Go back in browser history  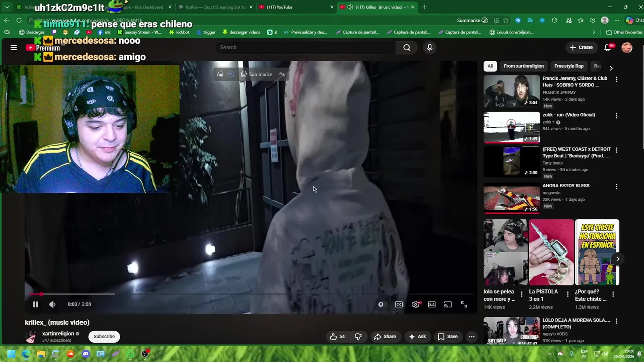pyautogui.click(x=6, y=20)
